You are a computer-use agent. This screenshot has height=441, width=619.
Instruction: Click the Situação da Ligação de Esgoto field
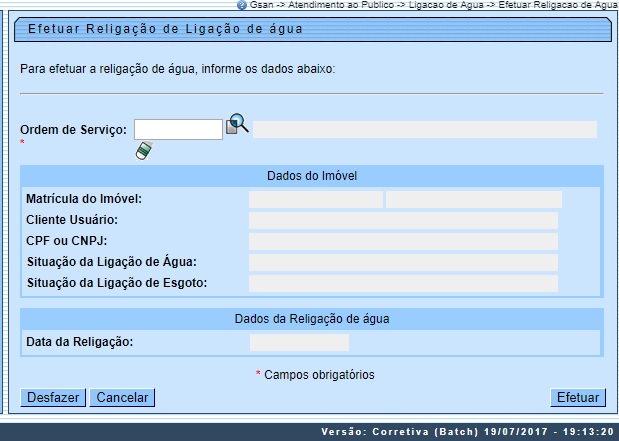coord(403,283)
